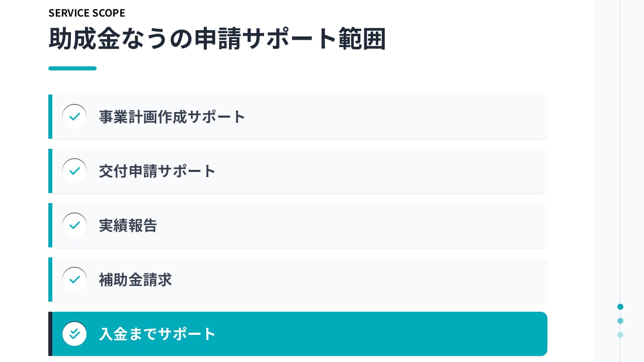The image size is (644, 362).
Task: Click the checkmark icon beside 補助金請求
Action: coord(74,280)
